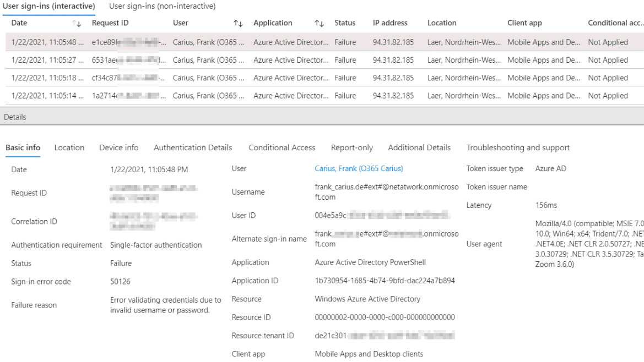Image resolution: width=644 pixels, height=362 pixels.
Task: Select the failure reason text about invalid credentials
Action: point(165,305)
